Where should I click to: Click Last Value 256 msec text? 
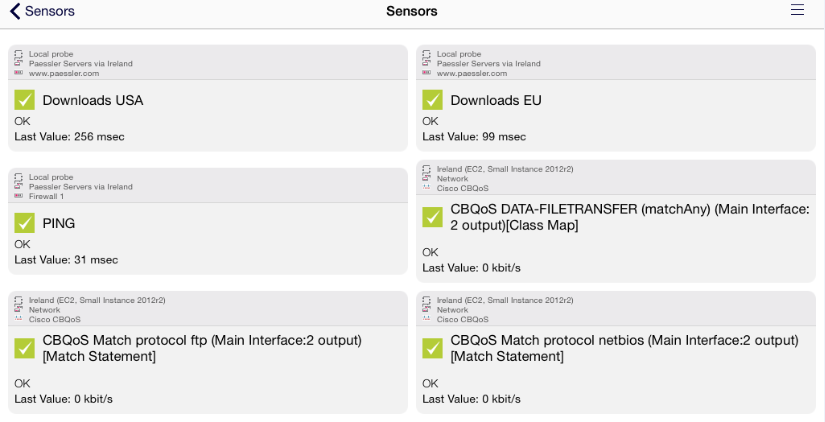coord(69,137)
